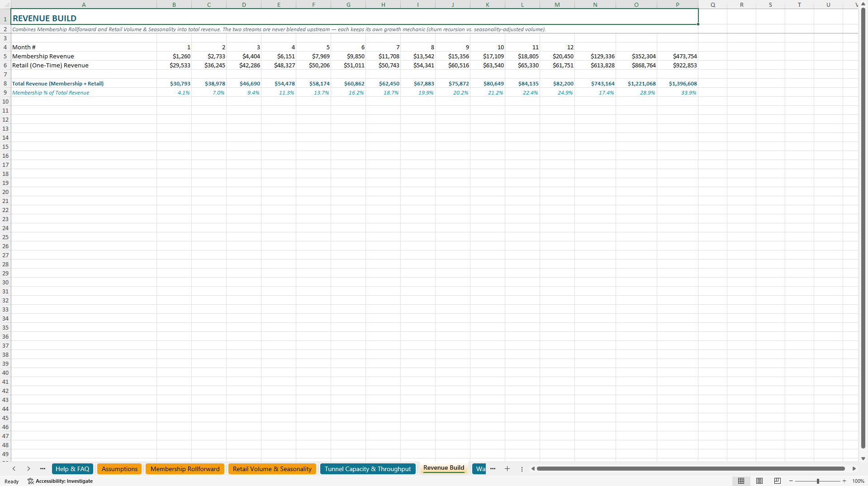Select column P header
Screen dimensions: 868x486
click(678, 5)
